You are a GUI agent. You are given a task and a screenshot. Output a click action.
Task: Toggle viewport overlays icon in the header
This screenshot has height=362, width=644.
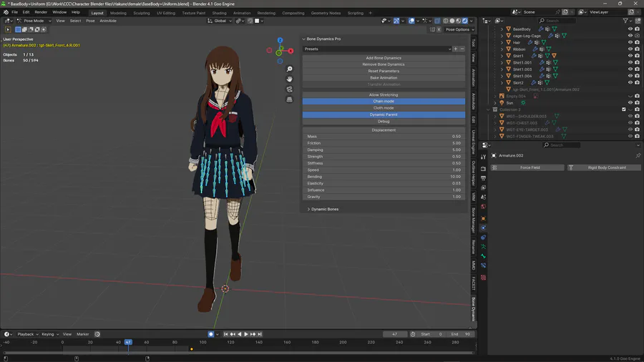click(x=411, y=21)
